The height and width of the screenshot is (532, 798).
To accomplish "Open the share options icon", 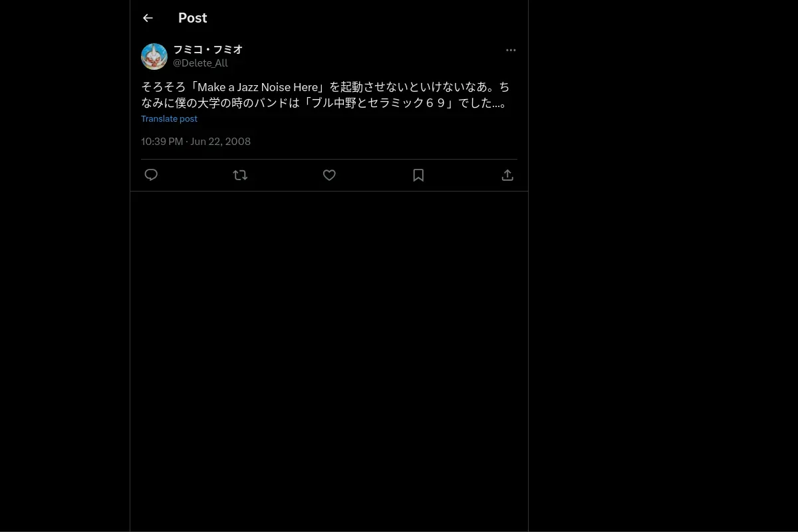I will 507,175.
